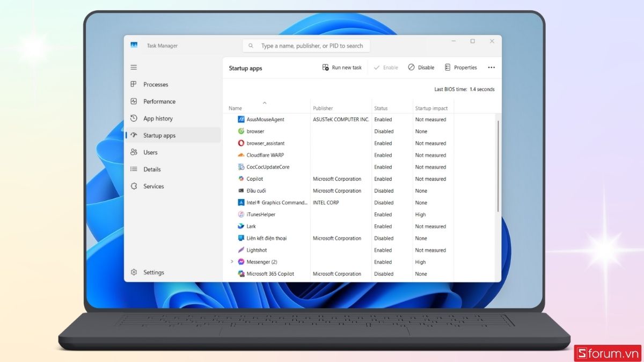Select the Startup apps page
Screen dimensions: 644x362
pyautogui.click(x=173, y=136)
